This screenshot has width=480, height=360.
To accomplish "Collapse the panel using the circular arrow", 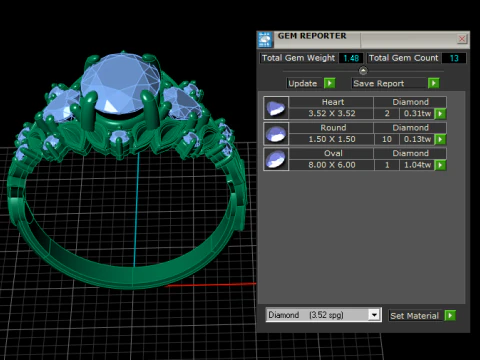I will (x=363, y=71).
